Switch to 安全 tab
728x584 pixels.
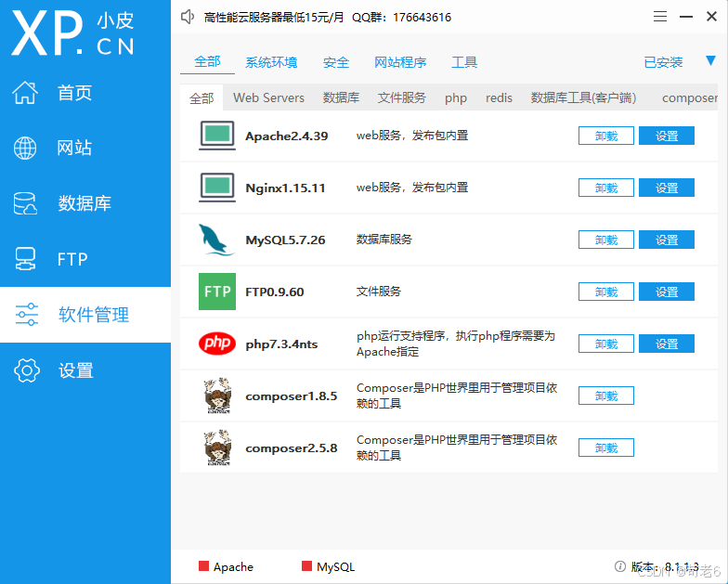336,62
